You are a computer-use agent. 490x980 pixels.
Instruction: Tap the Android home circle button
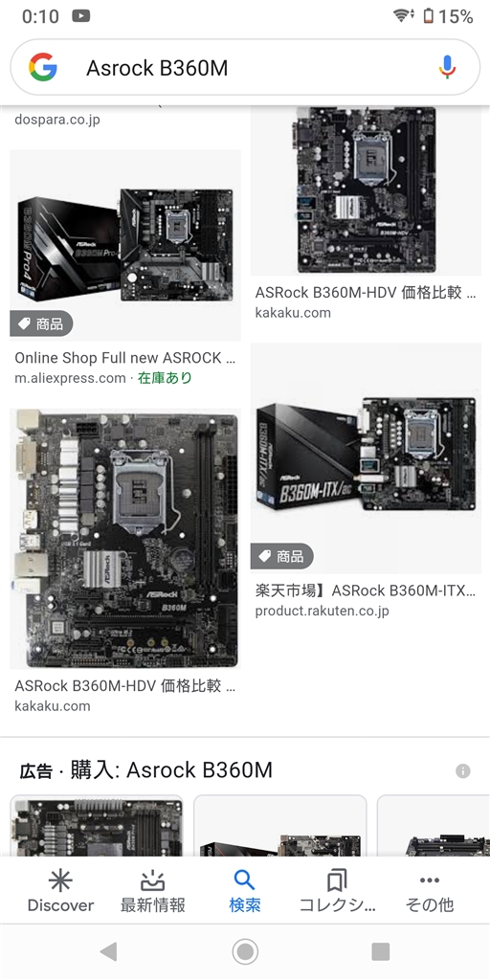245,951
